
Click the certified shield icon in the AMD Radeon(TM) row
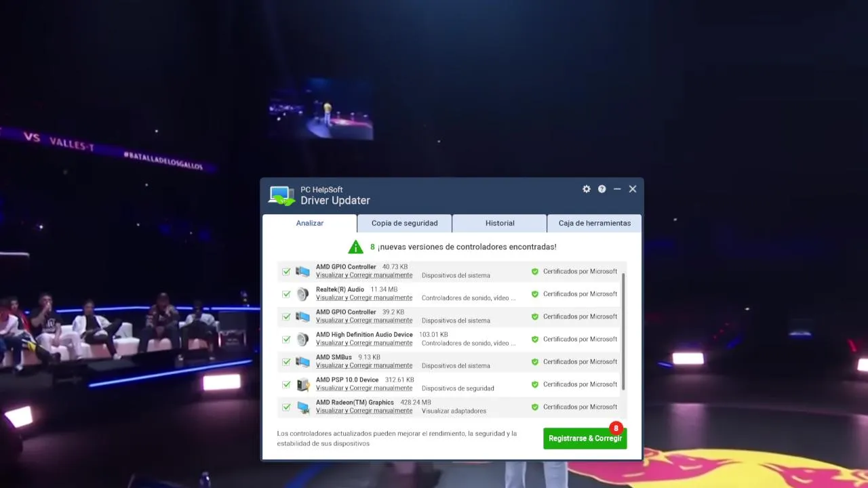tap(535, 407)
